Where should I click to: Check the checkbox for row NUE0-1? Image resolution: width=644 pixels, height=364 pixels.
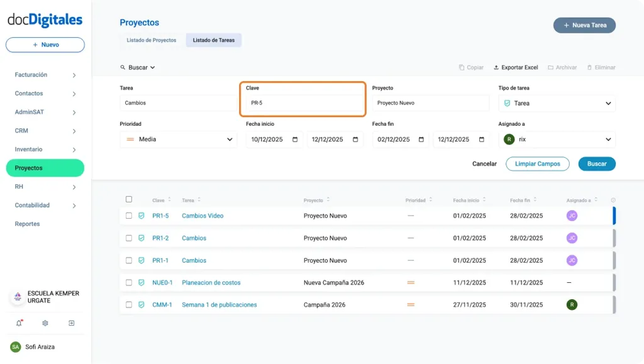click(129, 282)
